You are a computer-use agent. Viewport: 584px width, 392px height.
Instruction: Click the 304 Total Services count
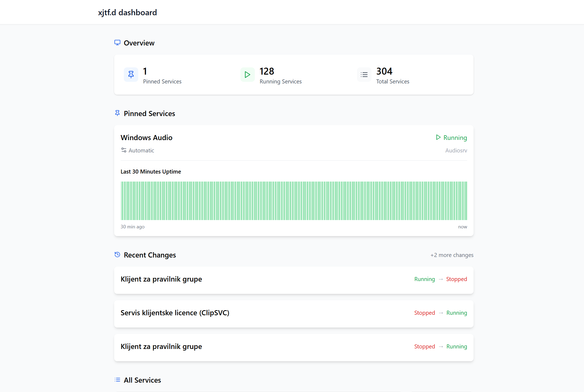click(x=384, y=71)
